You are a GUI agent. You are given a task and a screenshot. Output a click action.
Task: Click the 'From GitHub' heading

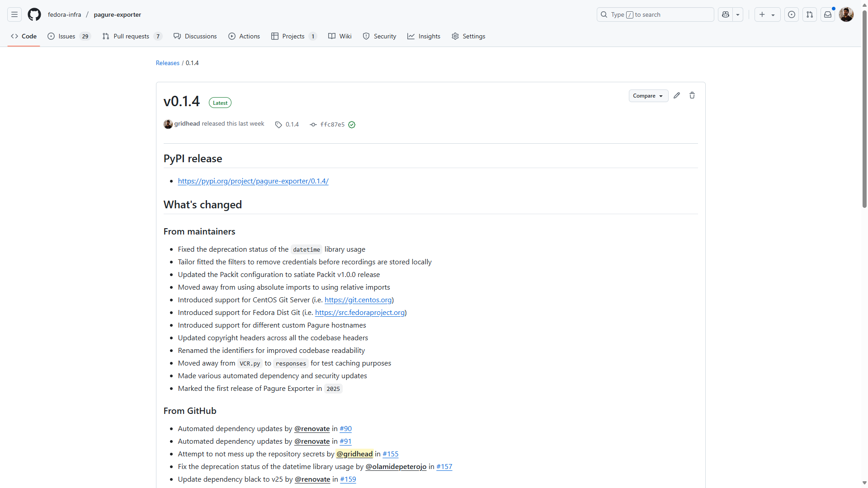pyautogui.click(x=190, y=411)
